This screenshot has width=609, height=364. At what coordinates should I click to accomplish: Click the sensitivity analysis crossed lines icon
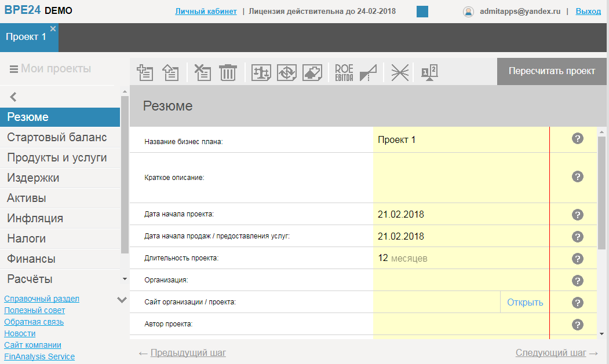coord(400,72)
